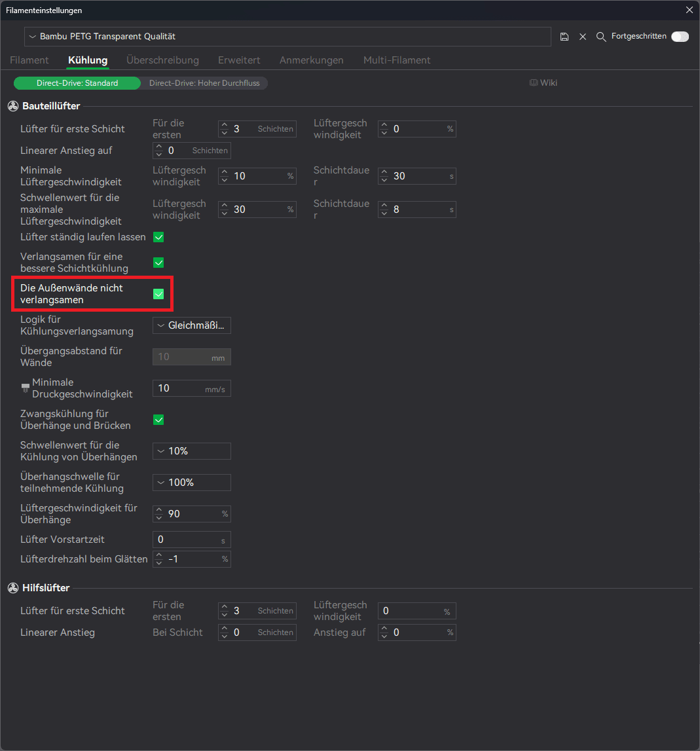Uncheck Lüfter ständig laufen lassen

pos(158,237)
